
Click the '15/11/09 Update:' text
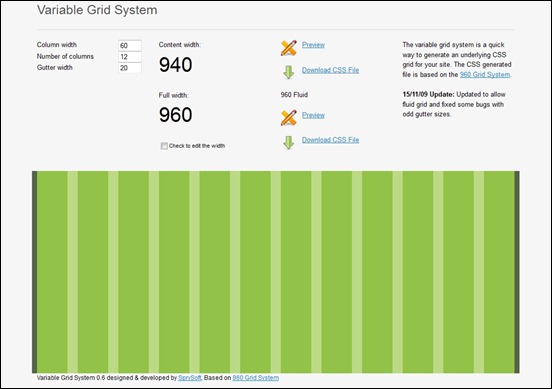pyautogui.click(x=429, y=94)
